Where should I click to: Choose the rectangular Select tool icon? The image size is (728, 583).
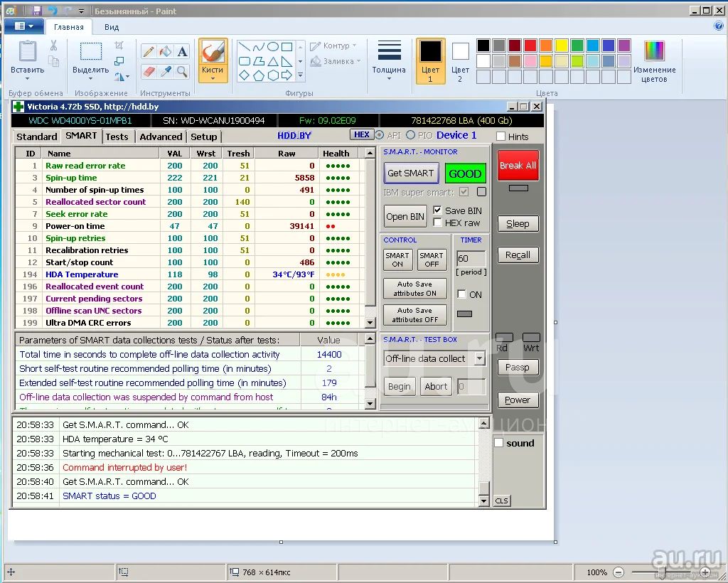tap(91, 51)
